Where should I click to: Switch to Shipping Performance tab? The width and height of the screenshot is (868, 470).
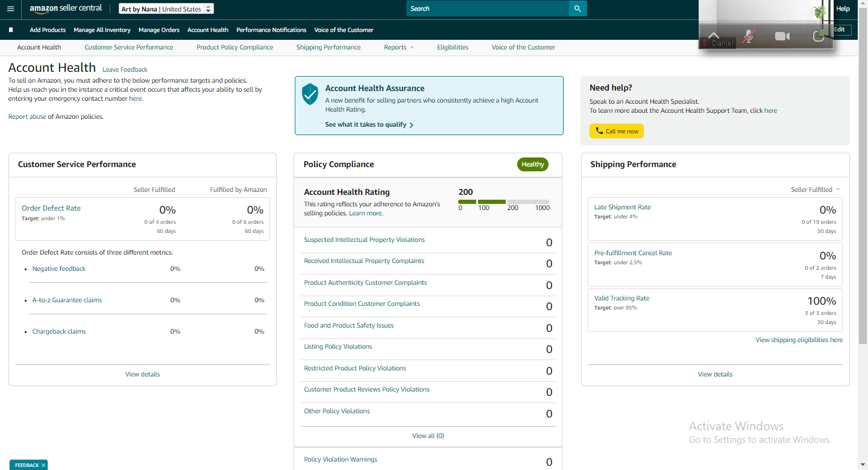[329, 47]
